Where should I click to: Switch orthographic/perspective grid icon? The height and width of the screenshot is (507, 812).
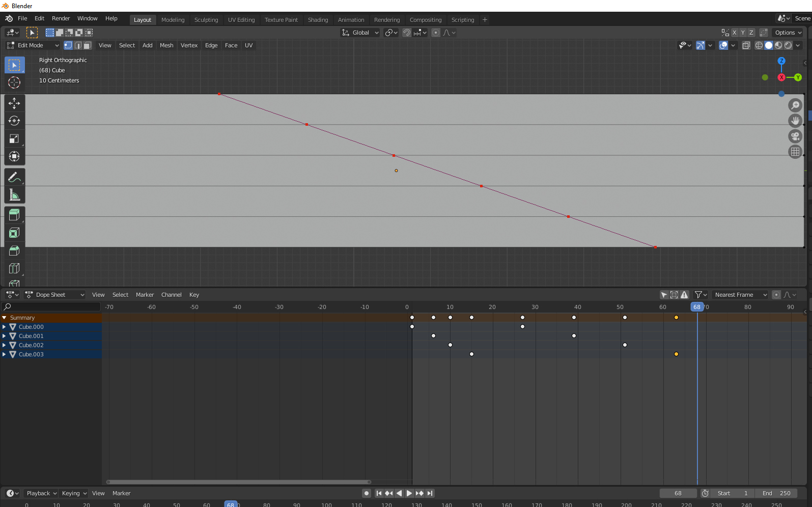coord(795,152)
